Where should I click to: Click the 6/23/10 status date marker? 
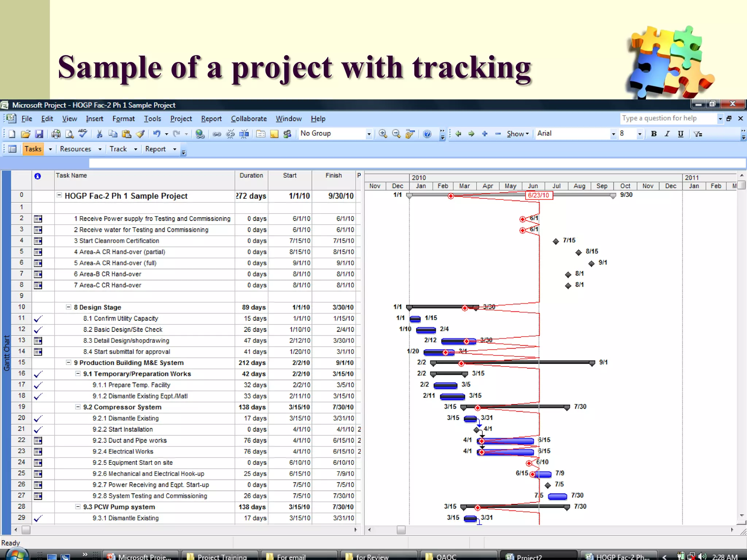point(538,195)
